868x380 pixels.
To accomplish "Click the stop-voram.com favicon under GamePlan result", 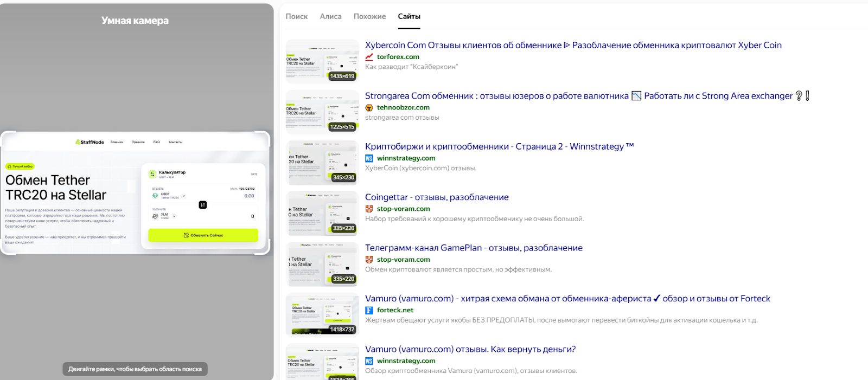I will 369,260.
